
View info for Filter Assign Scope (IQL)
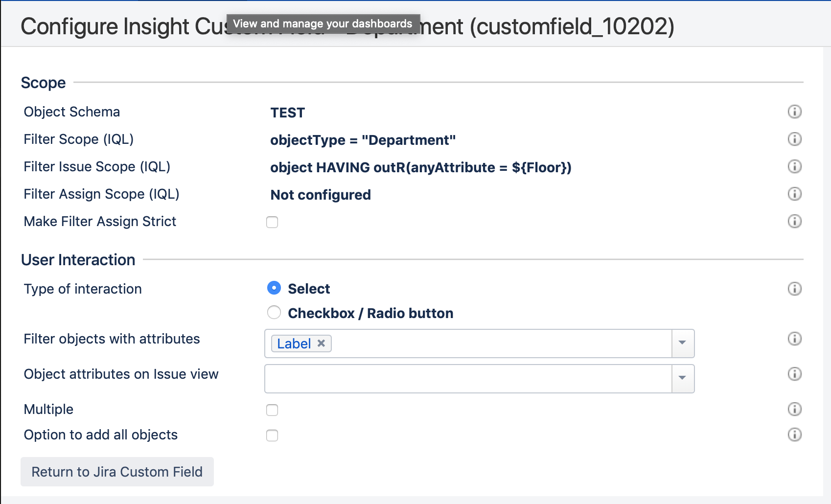[x=795, y=194]
